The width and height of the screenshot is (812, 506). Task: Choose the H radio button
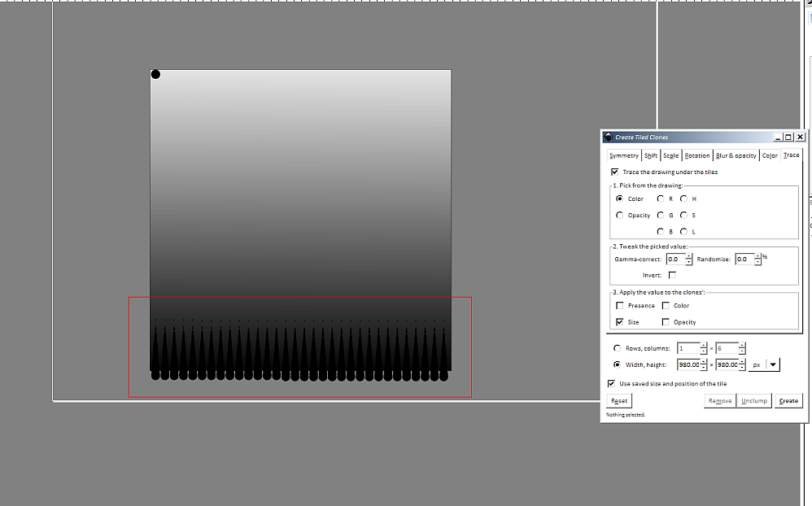[683, 198]
